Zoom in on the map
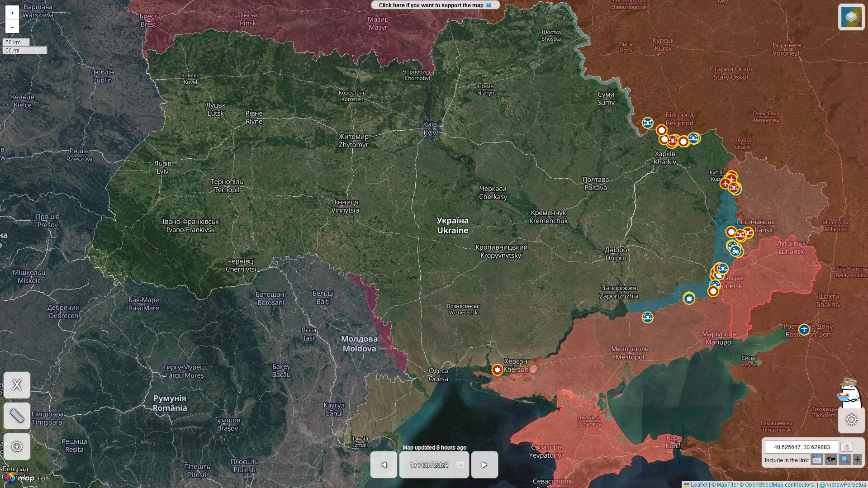 coord(12,13)
